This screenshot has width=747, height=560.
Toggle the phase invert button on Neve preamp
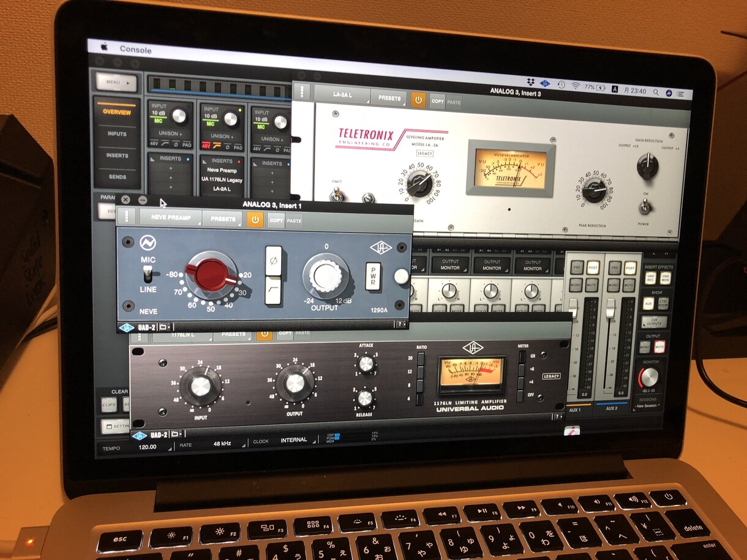coord(274,259)
